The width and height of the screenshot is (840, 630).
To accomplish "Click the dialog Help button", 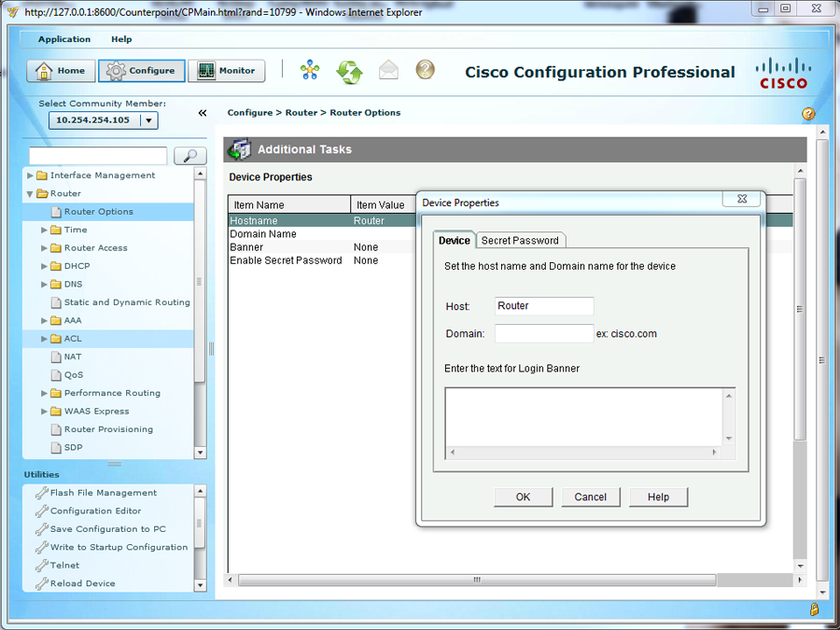I will (658, 497).
